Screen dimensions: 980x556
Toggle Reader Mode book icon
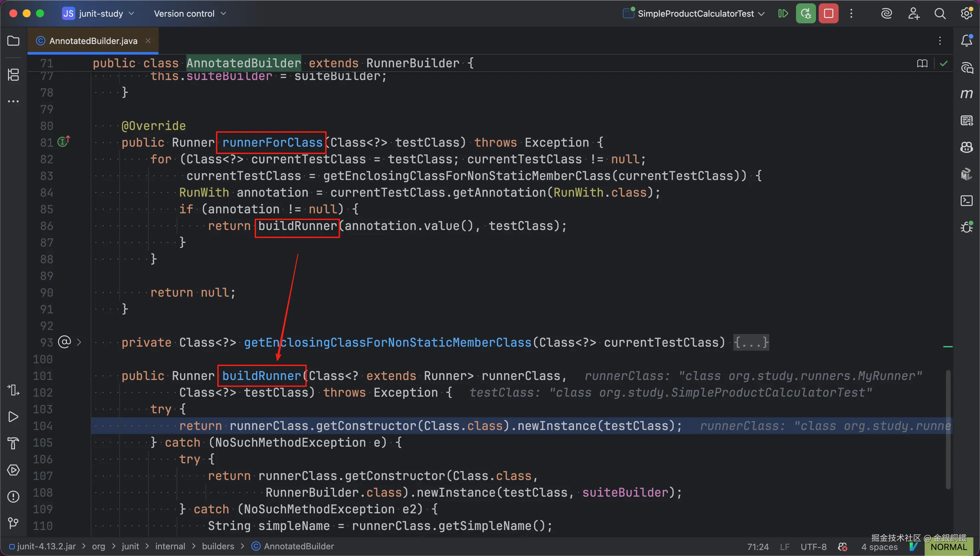click(922, 63)
